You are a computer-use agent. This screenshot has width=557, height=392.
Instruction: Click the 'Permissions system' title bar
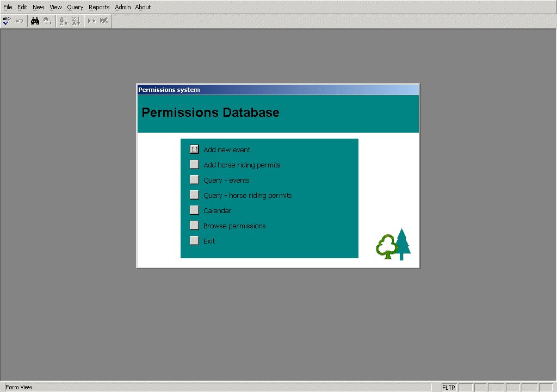278,90
